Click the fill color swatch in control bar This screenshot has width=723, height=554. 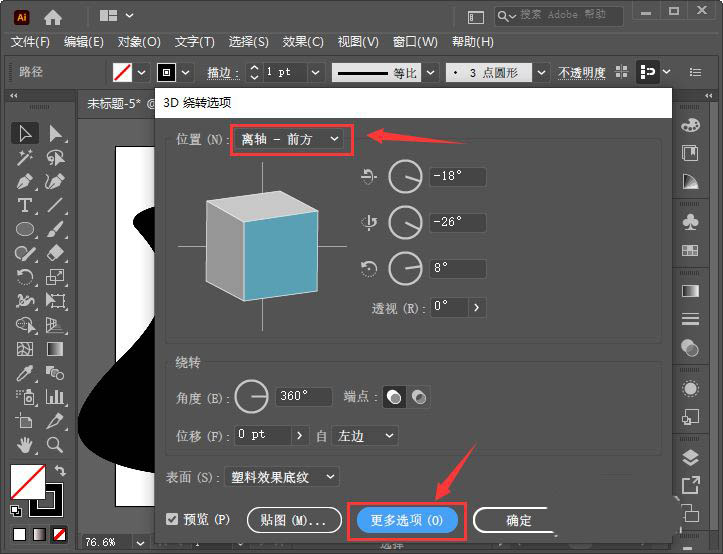pos(122,72)
